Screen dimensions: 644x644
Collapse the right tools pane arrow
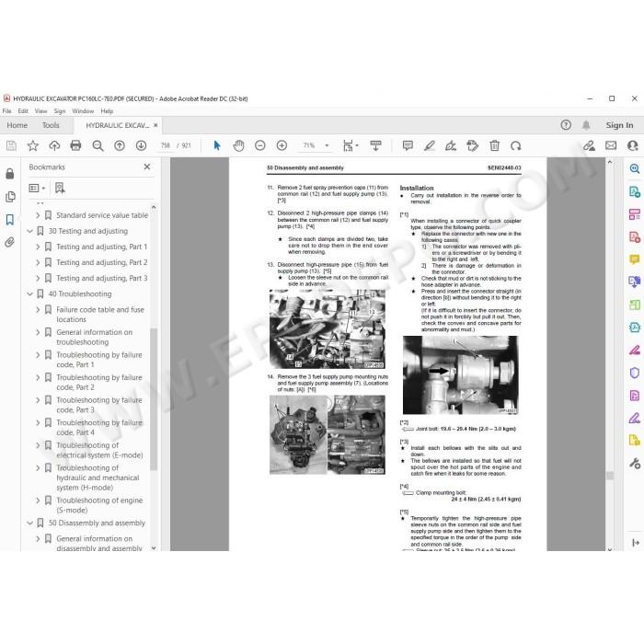tap(636, 543)
